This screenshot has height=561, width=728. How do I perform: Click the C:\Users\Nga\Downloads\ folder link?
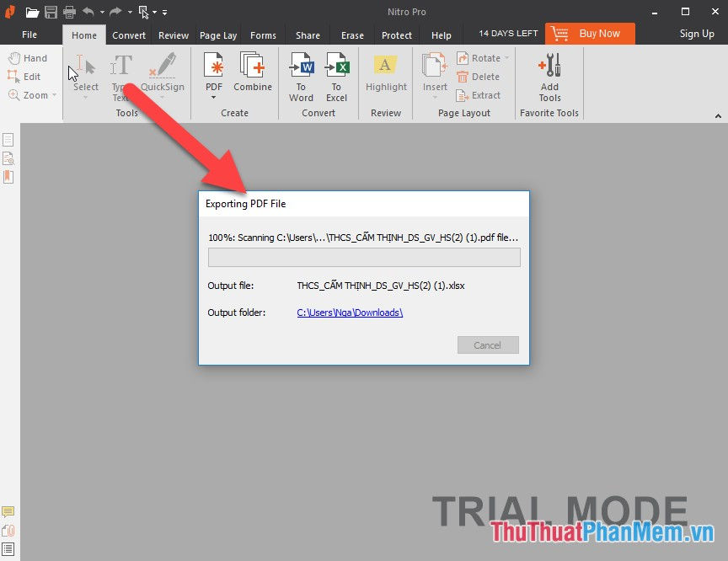(350, 313)
